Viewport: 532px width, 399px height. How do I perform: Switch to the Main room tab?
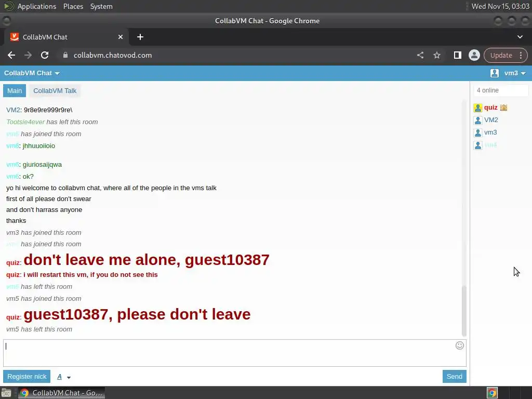(15, 90)
